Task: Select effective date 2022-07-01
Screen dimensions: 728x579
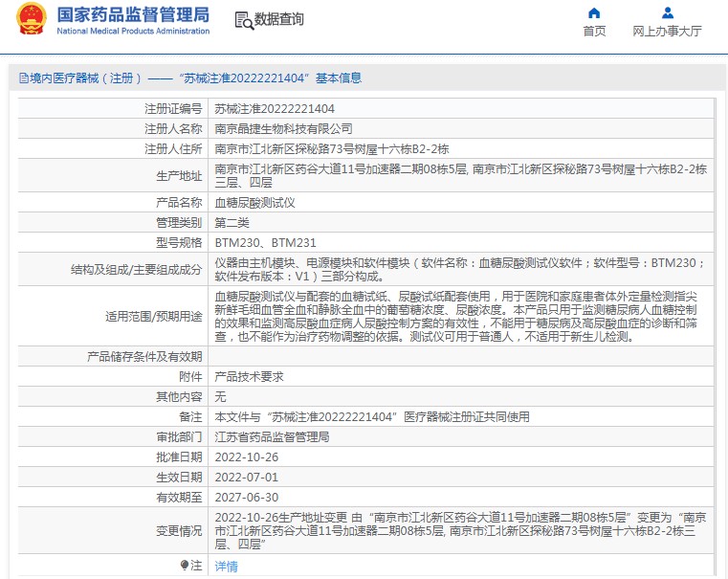Action: coord(247,478)
